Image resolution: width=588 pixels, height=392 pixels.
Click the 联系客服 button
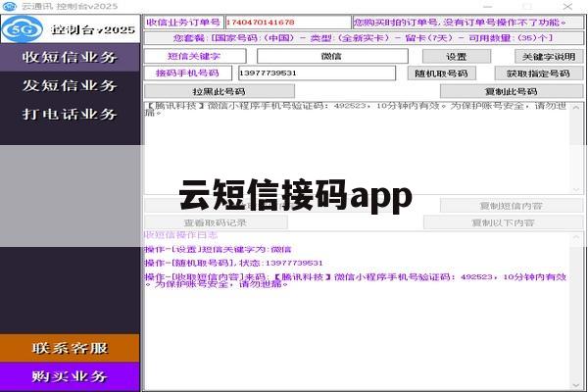[x=70, y=348]
